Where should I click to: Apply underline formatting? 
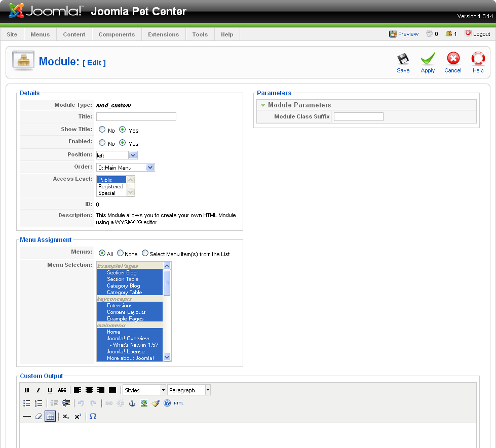(50, 390)
